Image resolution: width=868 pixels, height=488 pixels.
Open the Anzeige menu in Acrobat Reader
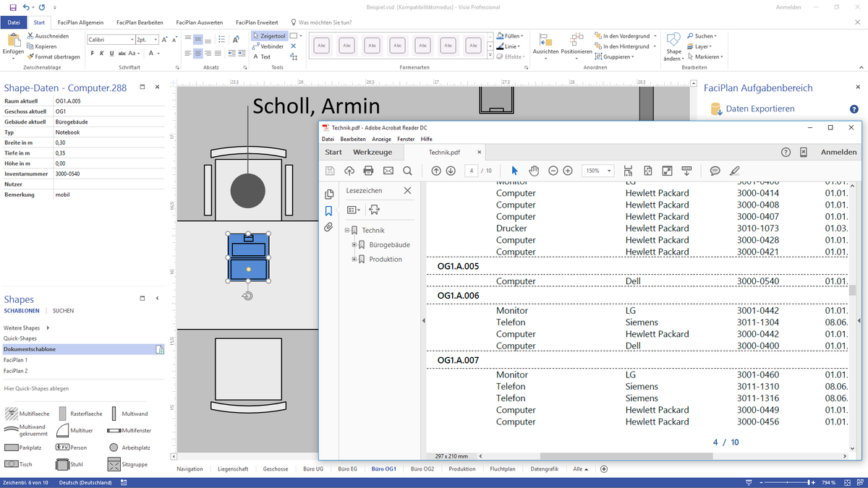pos(380,139)
